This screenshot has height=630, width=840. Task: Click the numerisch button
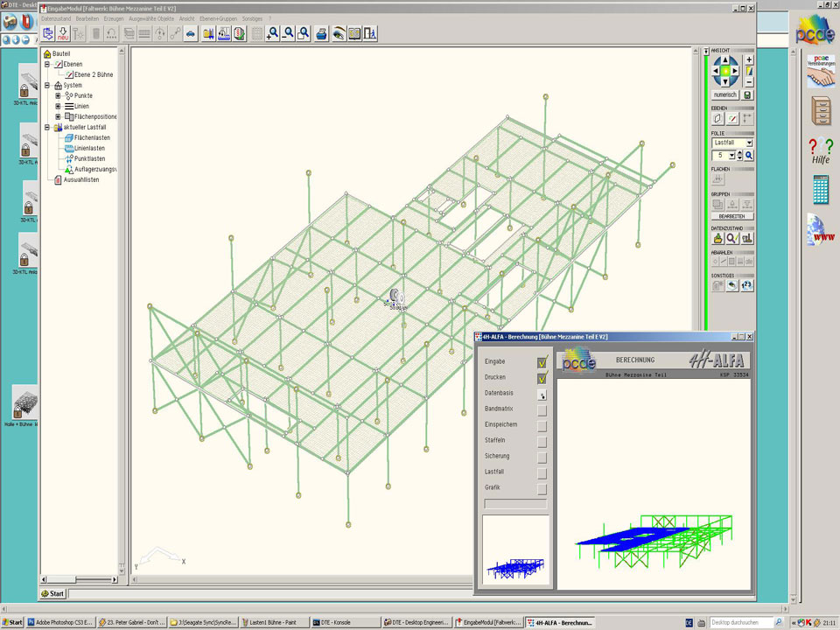click(724, 94)
